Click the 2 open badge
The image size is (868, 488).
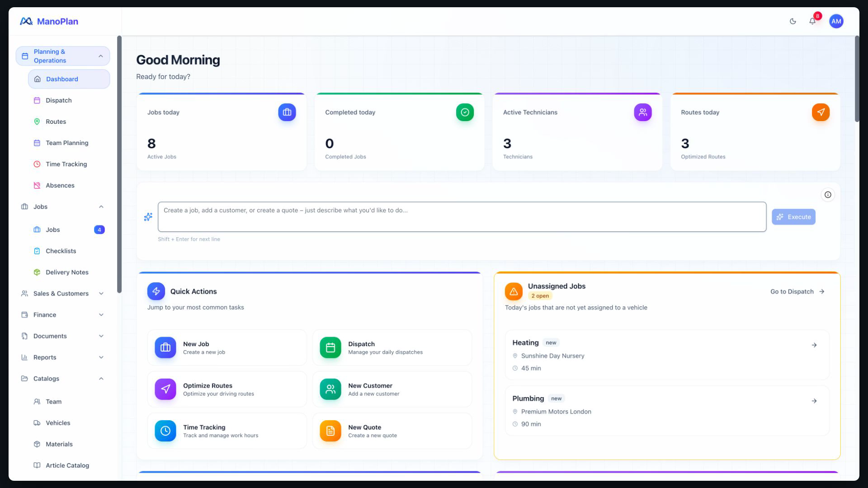click(x=540, y=296)
